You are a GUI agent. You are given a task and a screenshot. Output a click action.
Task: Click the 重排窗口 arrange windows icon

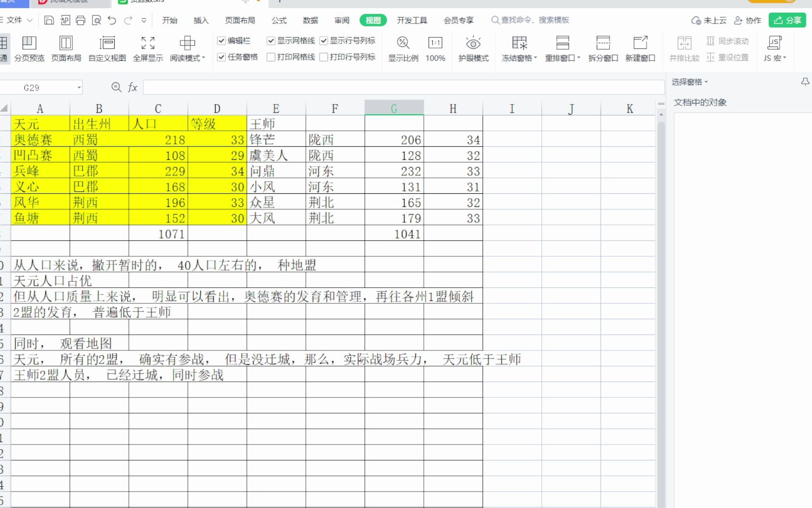[x=562, y=43]
